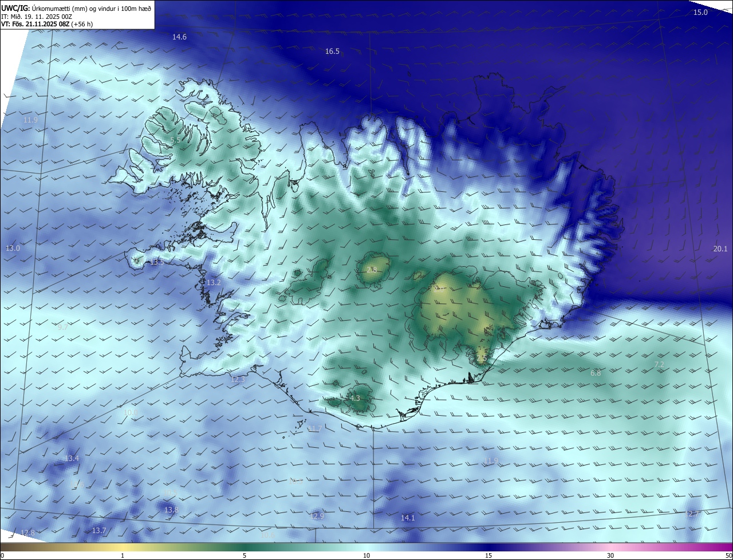
Task: Click the map value 13.7
Action: [99, 531]
